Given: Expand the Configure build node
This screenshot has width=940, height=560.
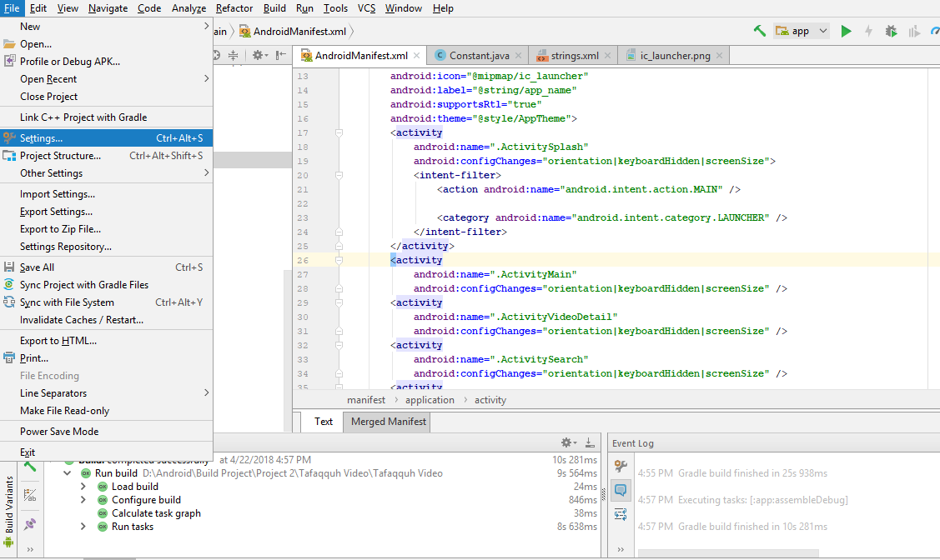Looking at the screenshot, I should [x=83, y=499].
